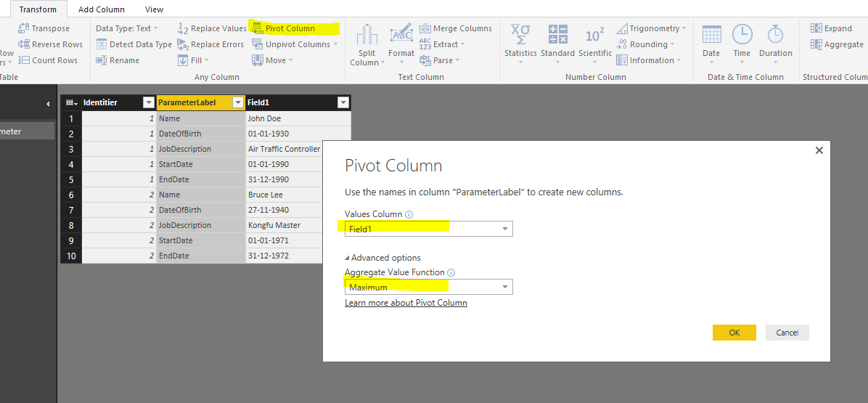Open Scientific operations
The height and width of the screenshot is (403, 868).
pyautogui.click(x=595, y=44)
